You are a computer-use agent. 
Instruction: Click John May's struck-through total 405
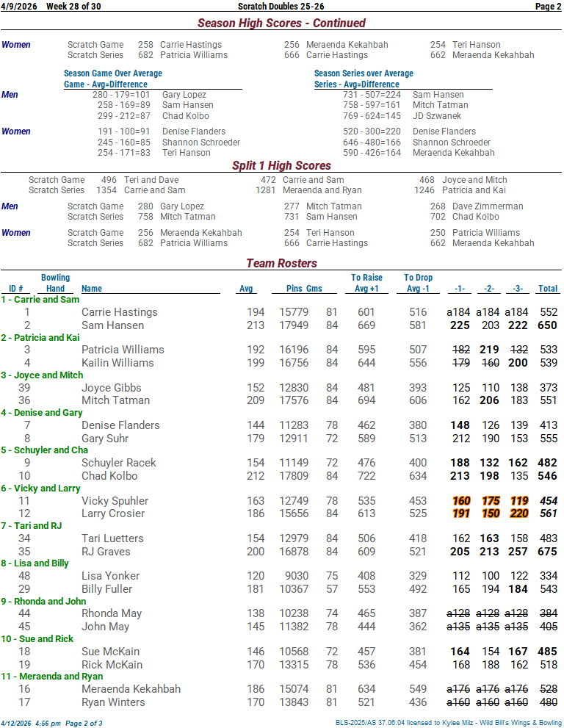pyautogui.click(x=549, y=627)
